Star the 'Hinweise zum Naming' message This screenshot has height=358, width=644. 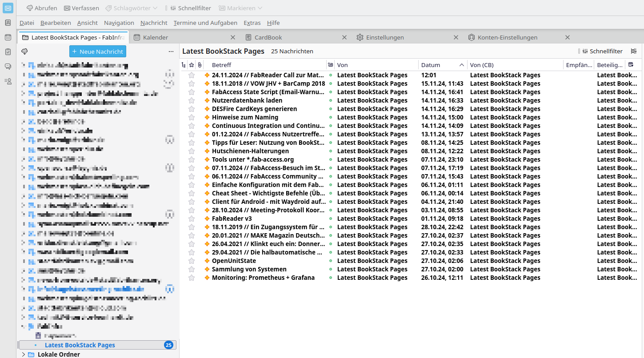pos(192,117)
